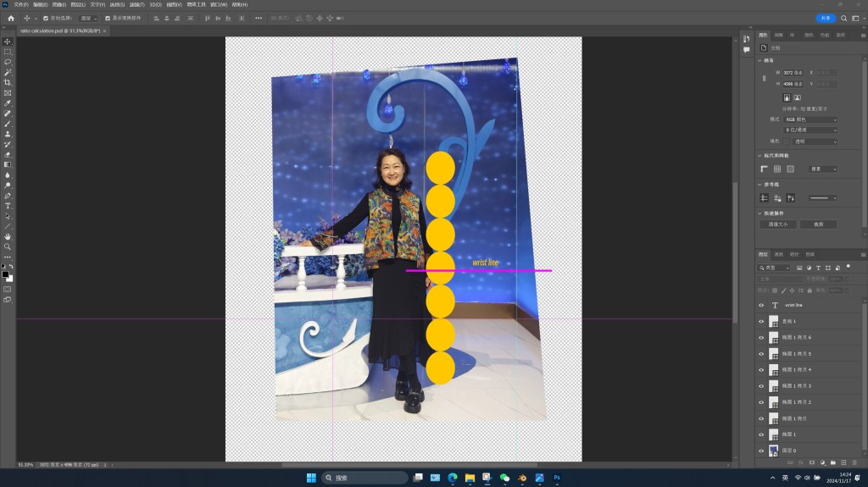868x487 pixels.
Task: Select the Crop tool
Action: (8, 82)
